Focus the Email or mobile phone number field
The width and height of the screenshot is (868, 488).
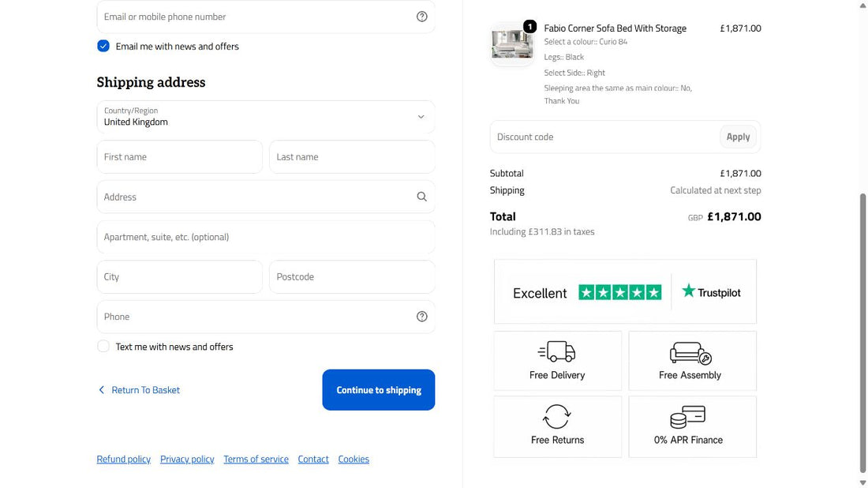pyautogui.click(x=266, y=17)
